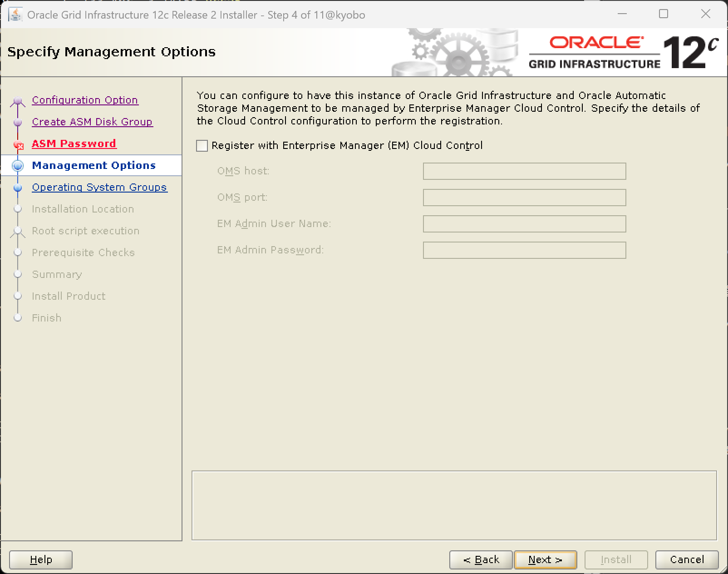
Task: Click the Operating System Groups step marker
Action: coord(18,188)
